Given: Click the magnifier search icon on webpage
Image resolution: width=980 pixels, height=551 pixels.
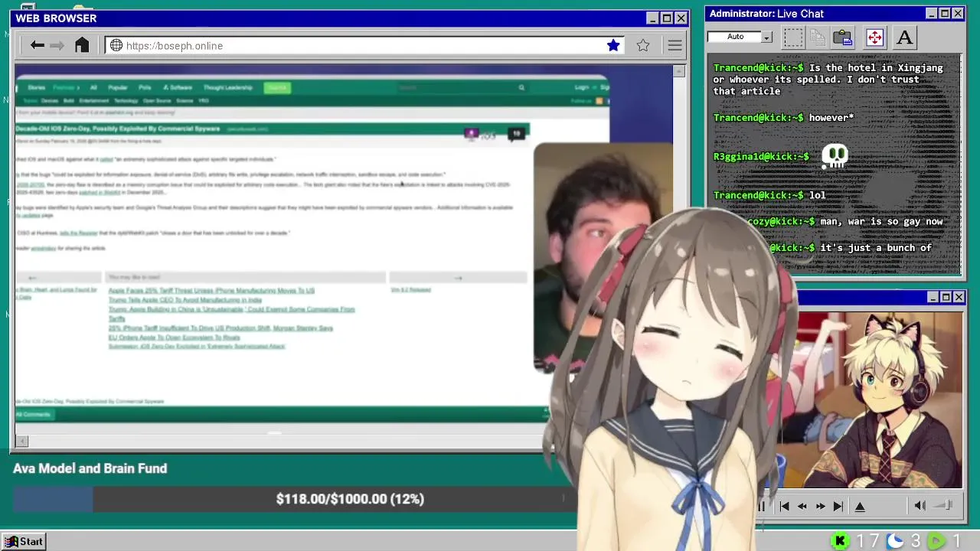Looking at the screenshot, I should coord(521,88).
